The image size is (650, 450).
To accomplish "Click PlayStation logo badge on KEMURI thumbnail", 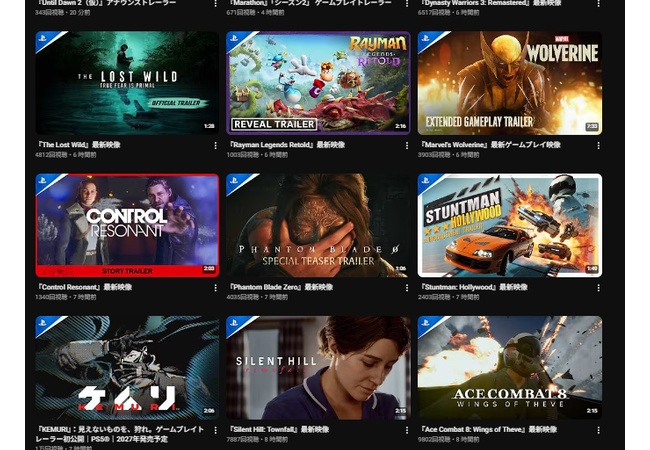I will click(x=43, y=323).
